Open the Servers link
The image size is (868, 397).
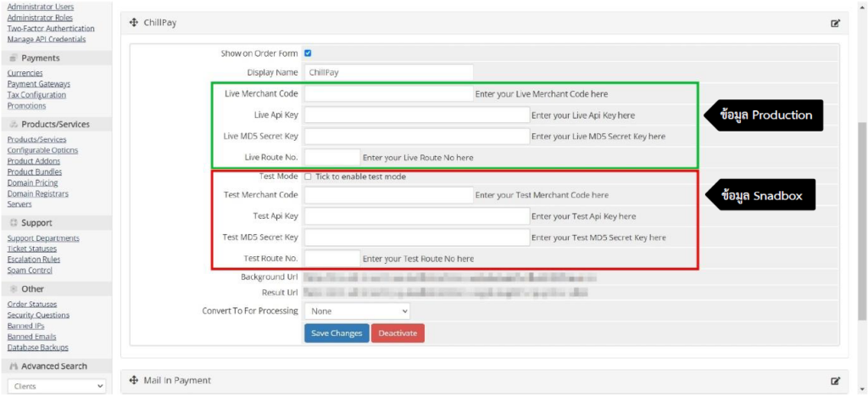coord(19,204)
